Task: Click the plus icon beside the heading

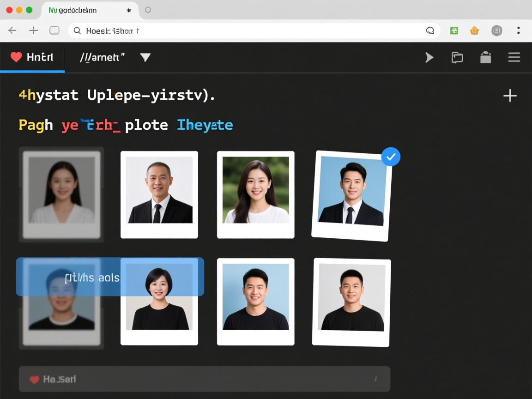Action: 510,96
